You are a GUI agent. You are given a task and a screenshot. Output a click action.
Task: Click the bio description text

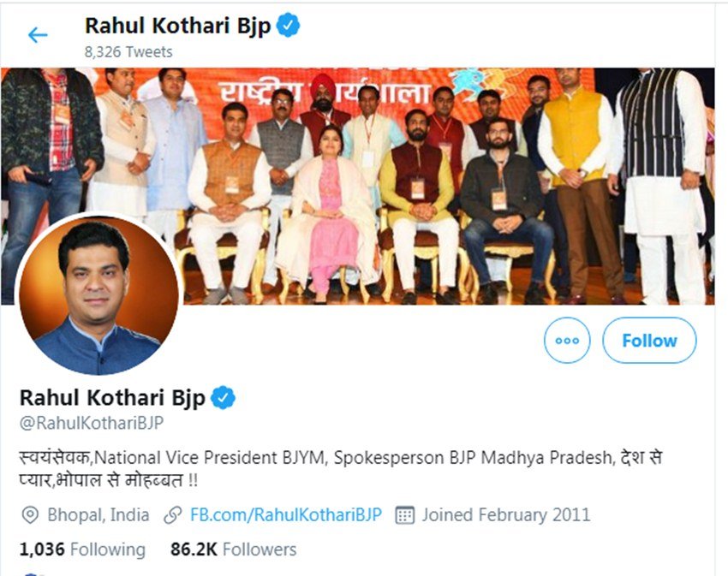click(340, 469)
